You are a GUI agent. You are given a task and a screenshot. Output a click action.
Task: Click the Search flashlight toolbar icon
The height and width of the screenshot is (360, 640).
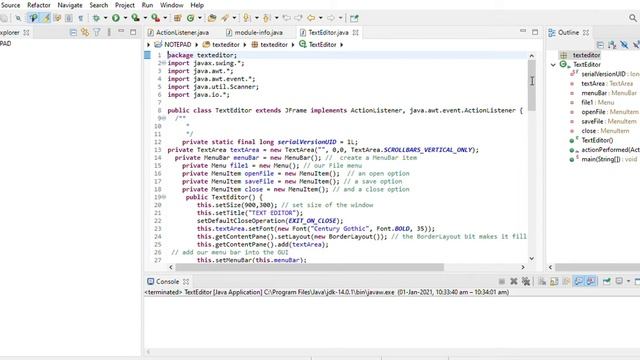pyautogui.click(x=224, y=18)
